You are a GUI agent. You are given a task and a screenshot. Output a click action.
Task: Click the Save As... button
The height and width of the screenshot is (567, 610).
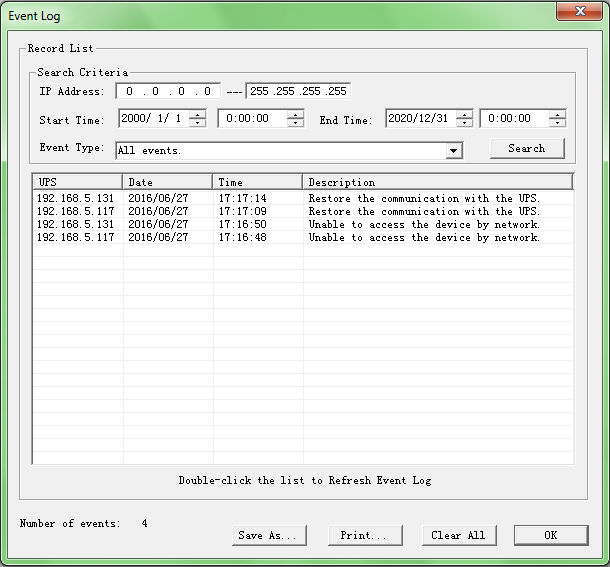pyautogui.click(x=267, y=535)
